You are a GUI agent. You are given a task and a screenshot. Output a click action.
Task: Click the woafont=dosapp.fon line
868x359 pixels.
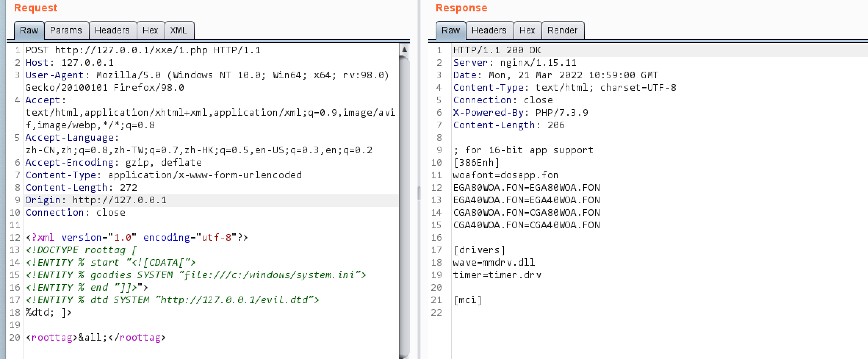click(506, 175)
